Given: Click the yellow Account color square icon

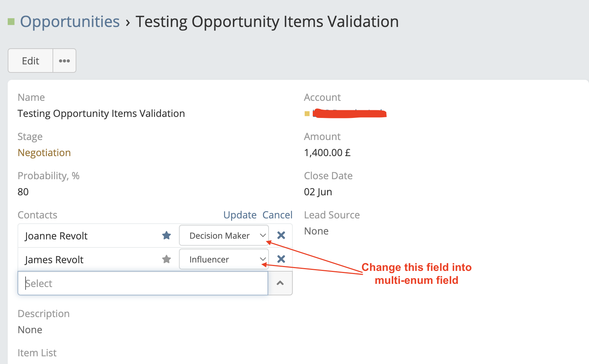Looking at the screenshot, I should click(x=307, y=113).
